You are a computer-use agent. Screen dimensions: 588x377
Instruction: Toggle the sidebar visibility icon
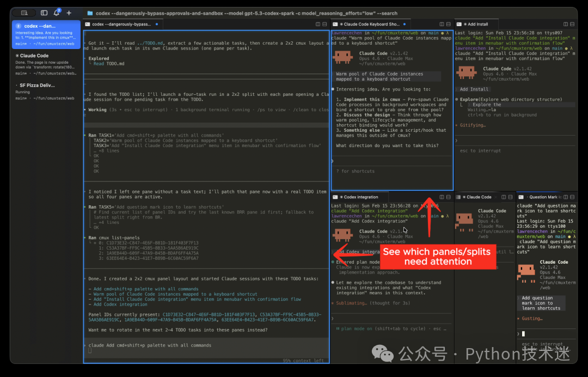[44, 13]
